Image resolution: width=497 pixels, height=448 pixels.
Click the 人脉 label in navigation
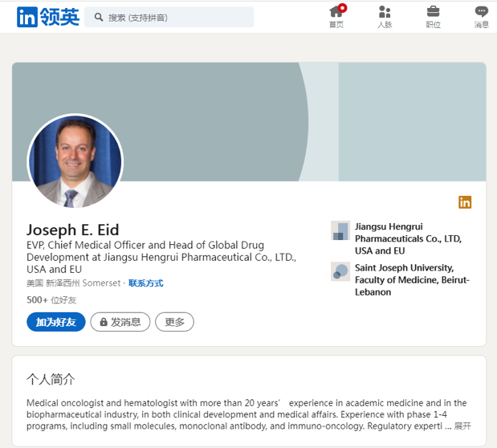(x=385, y=25)
